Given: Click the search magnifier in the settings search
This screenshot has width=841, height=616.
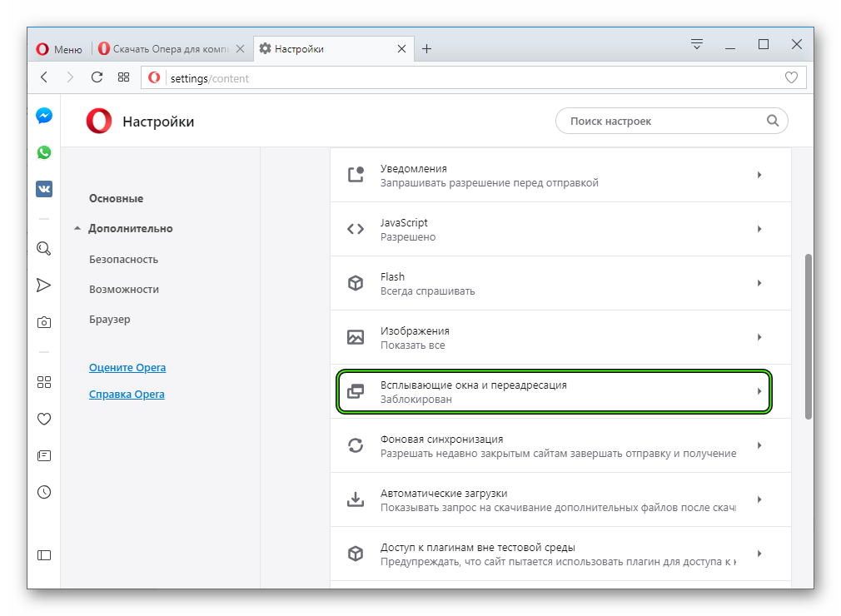Looking at the screenshot, I should [x=773, y=121].
